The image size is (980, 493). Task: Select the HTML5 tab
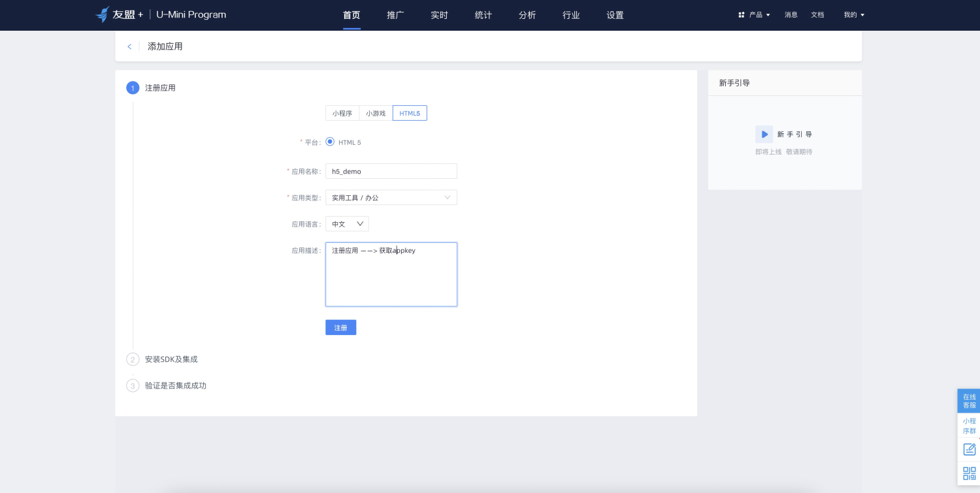pos(410,113)
